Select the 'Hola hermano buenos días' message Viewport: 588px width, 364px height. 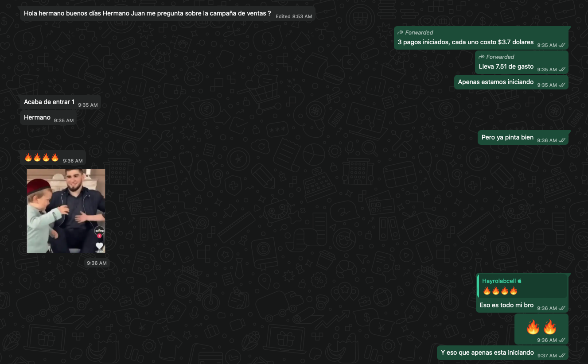pyautogui.click(x=147, y=13)
